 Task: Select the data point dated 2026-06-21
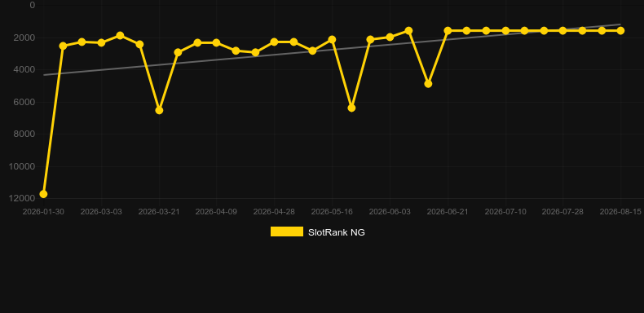tap(448, 30)
